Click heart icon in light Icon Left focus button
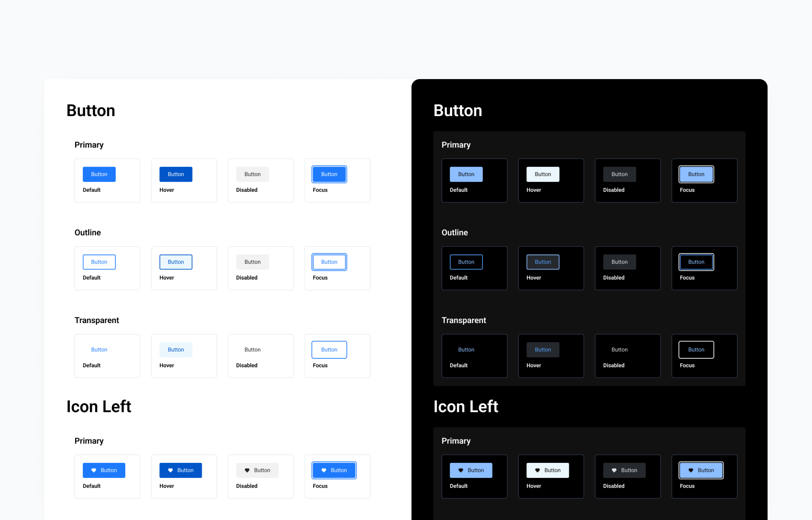The width and height of the screenshot is (812, 520). [x=324, y=470]
